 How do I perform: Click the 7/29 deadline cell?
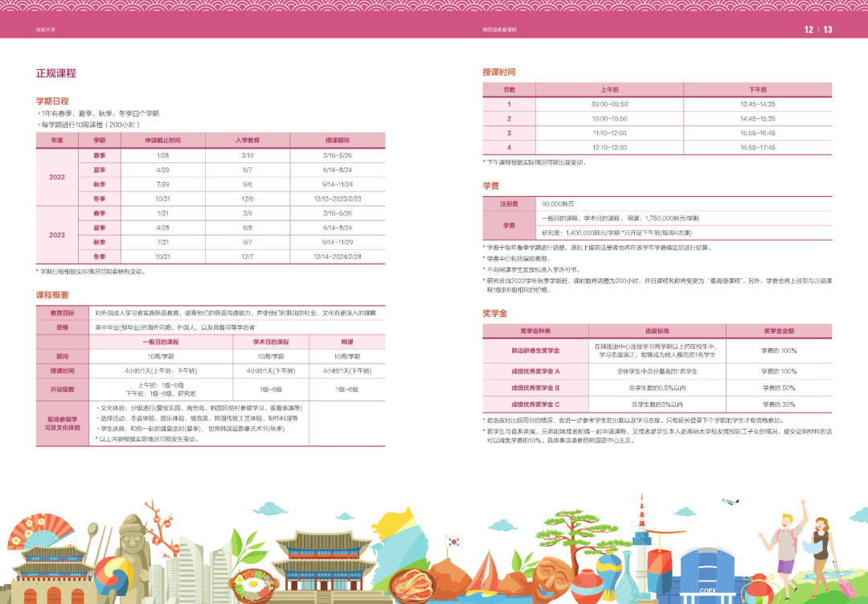coord(162,184)
